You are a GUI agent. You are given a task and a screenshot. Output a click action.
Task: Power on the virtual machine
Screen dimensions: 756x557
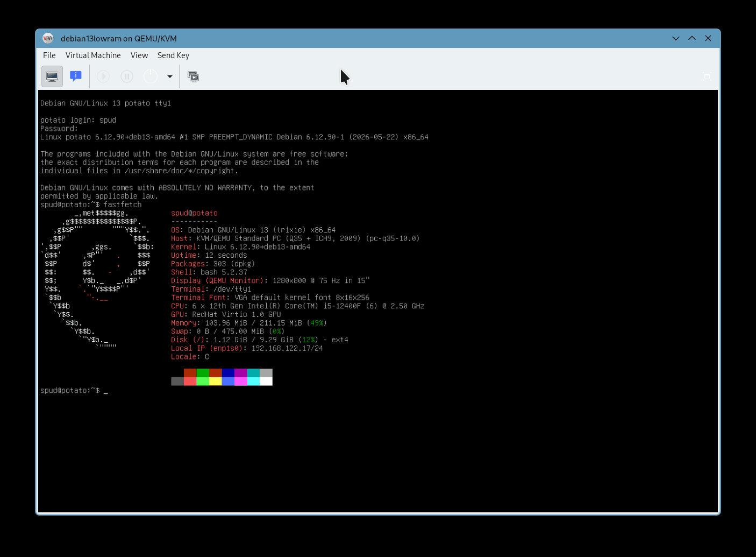pos(103,76)
